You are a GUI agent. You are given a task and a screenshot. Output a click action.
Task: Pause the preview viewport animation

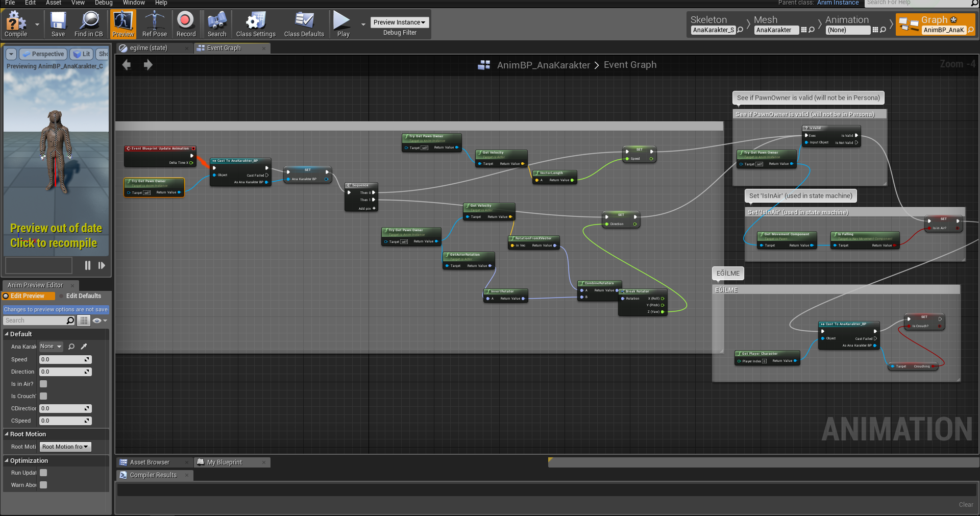point(88,265)
